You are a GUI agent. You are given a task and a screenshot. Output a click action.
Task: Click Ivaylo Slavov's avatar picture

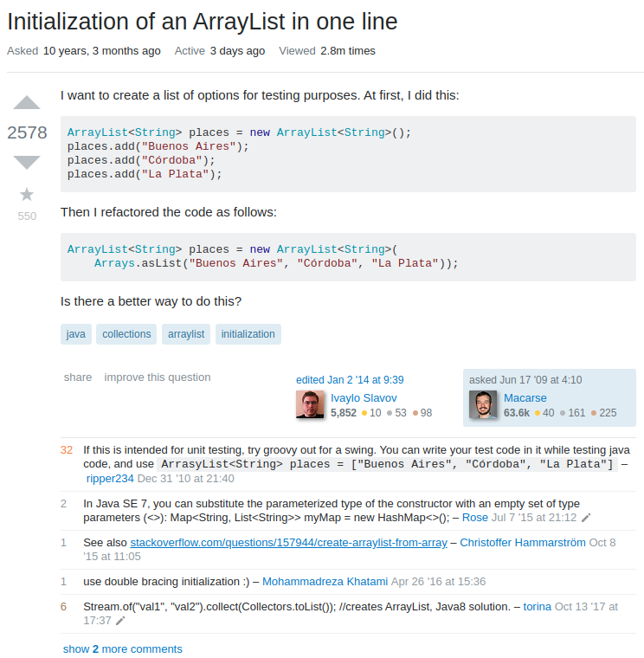tap(310, 404)
